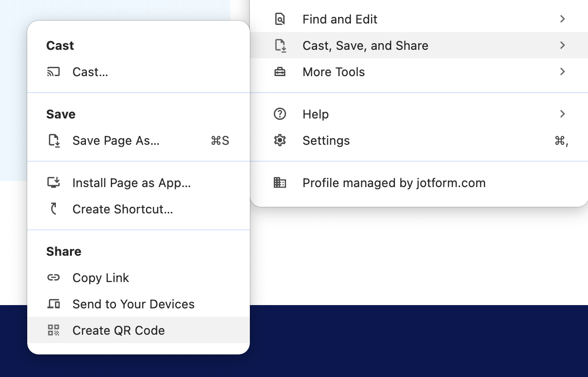Select the Cast icon in the Cast section
The width and height of the screenshot is (588, 377).
point(53,71)
